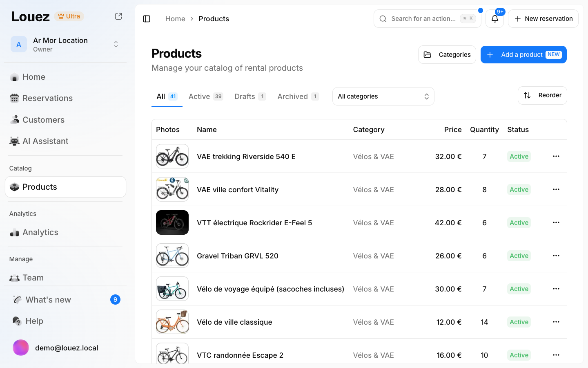This screenshot has width=588, height=368.
Task: Open row actions for VAE trekking Riverside 540 E
Action: pyautogui.click(x=556, y=157)
